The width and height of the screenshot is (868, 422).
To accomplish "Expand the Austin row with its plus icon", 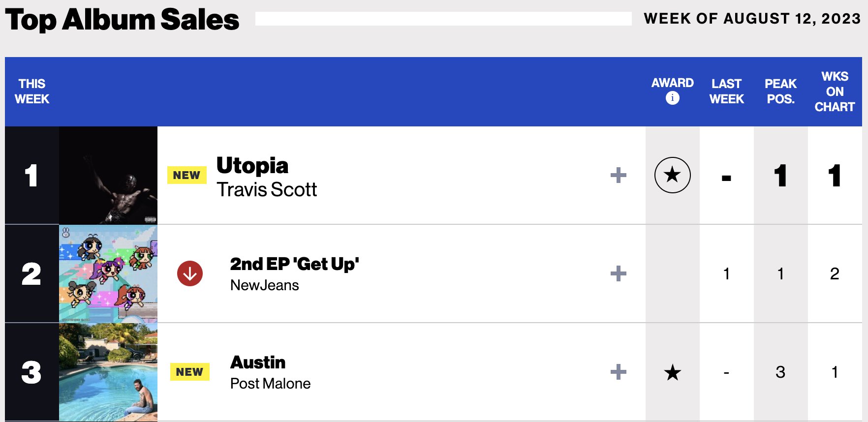I will pos(618,372).
